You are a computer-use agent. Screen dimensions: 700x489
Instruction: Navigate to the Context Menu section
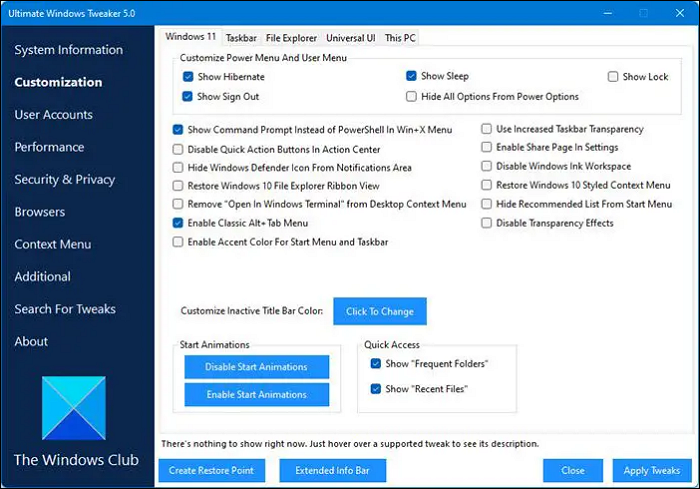pyautogui.click(x=52, y=244)
